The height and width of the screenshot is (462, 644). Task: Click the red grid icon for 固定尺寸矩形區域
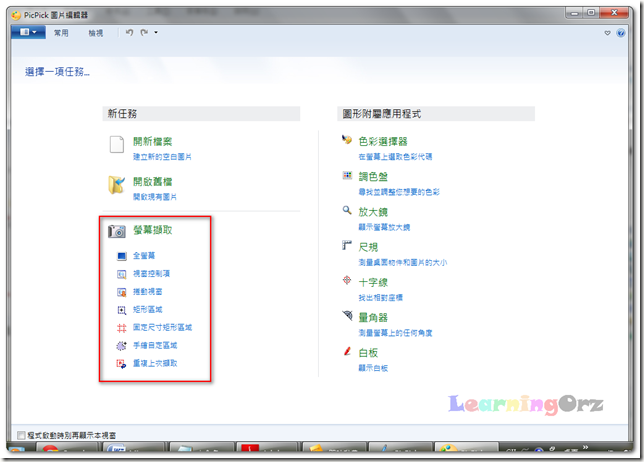click(x=122, y=328)
